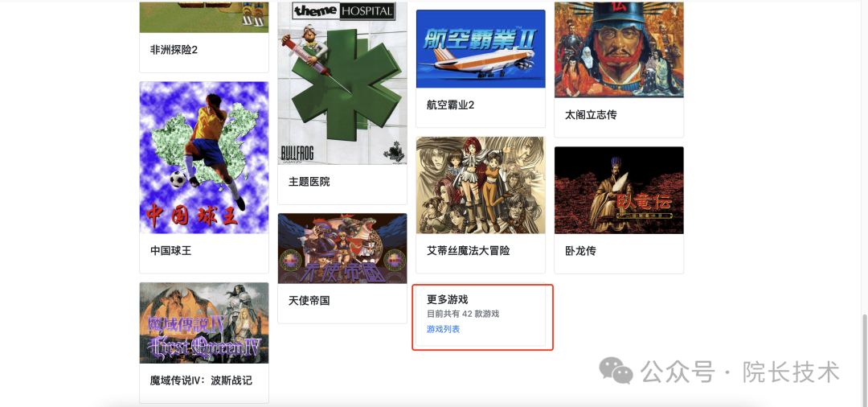Image resolution: width=868 pixels, height=407 pixels.
Task: Open the 卧龙传 title text
Action: pos(580,251)
